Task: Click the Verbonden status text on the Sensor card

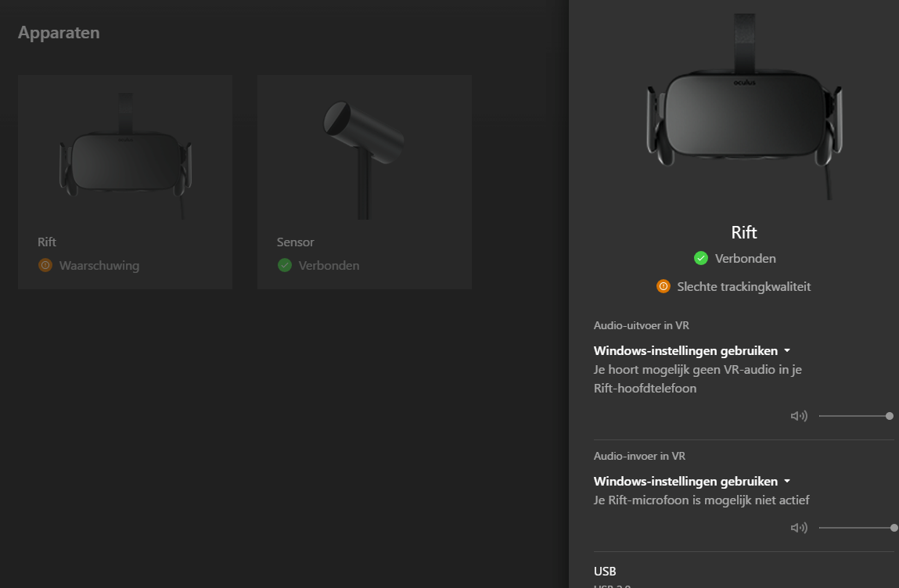Action: [x=329, y=265]
